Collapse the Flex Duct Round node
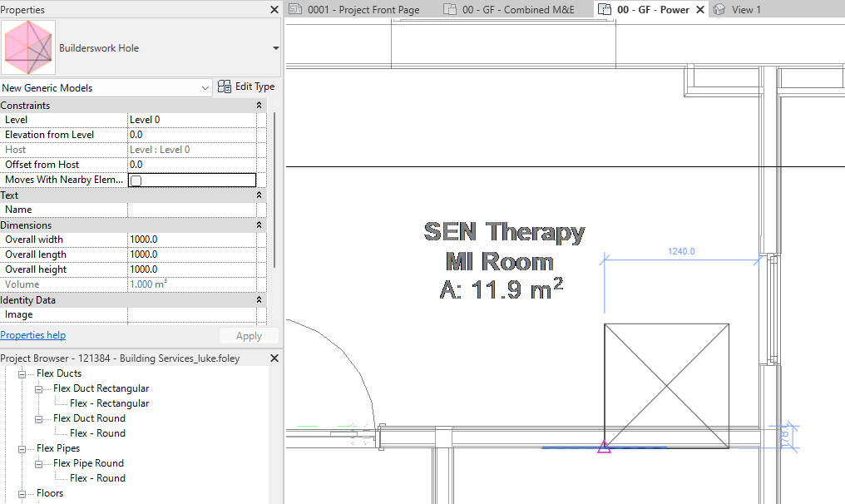The height and width of the screenshot is (504, 845). point(39,419)
